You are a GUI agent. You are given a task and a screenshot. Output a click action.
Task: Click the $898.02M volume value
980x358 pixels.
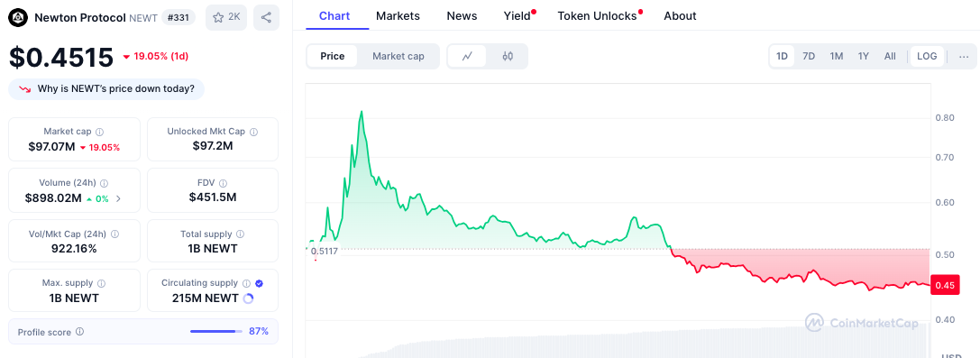tap(53, 198)
